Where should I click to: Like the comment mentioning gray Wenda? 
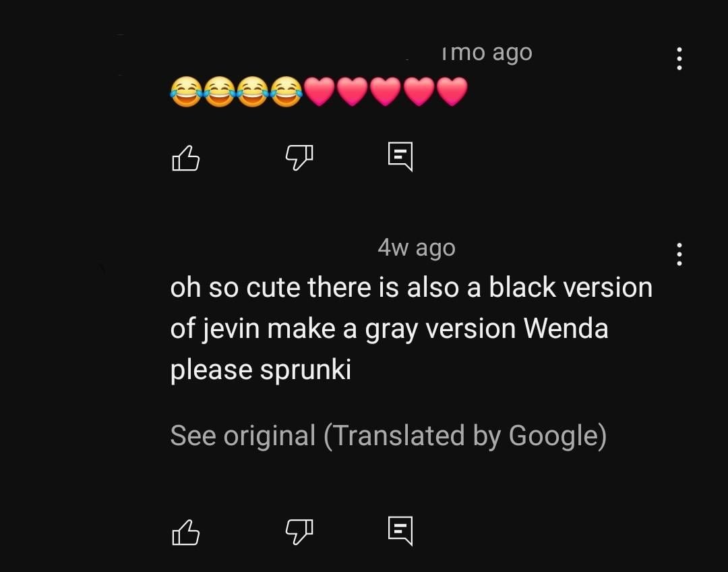(186, 532)
